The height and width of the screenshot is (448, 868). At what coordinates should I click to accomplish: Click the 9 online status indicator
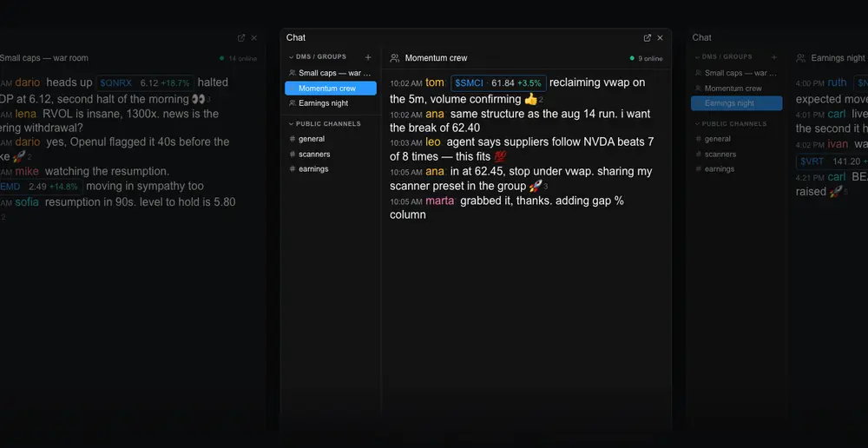pos(646,58)
